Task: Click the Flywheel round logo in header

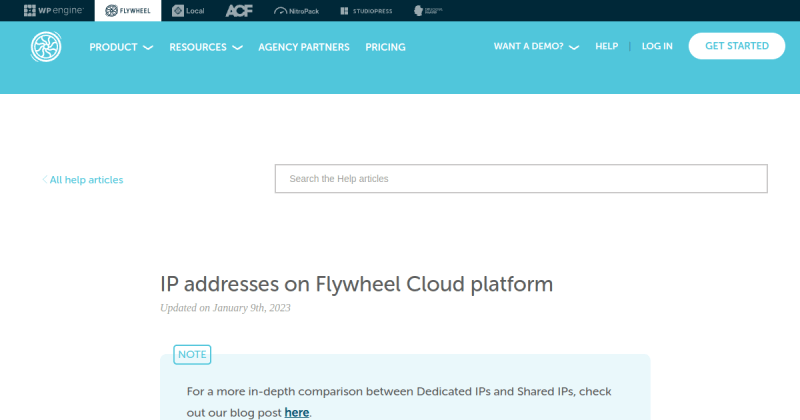Action: tap(46, 46)
